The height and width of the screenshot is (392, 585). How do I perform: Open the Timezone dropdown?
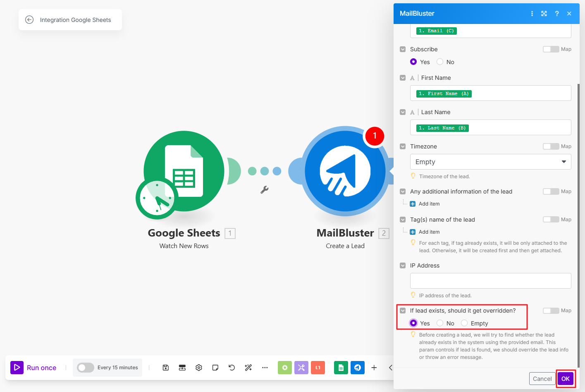pos(490,162)
